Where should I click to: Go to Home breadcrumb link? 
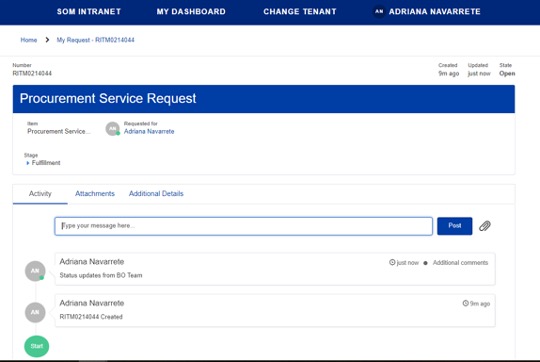click(29, 40)
